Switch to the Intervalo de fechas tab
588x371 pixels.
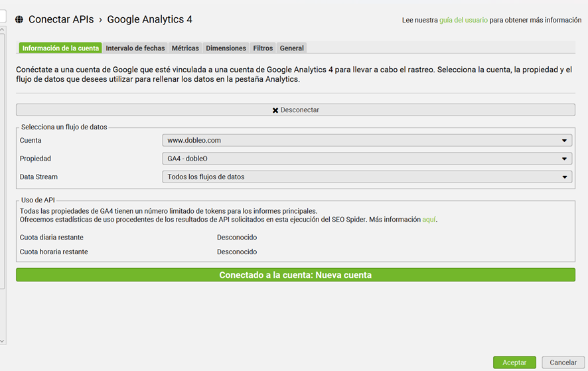[x=135, y=48]
